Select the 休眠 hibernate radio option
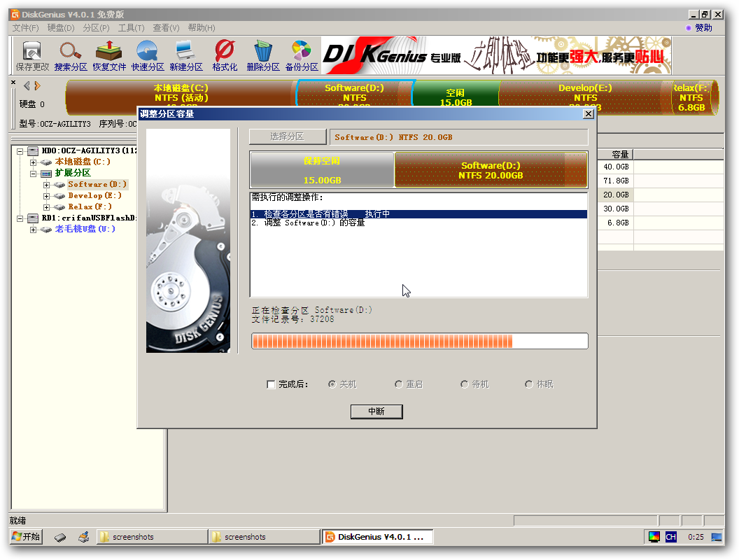 [x=529, y=384]
